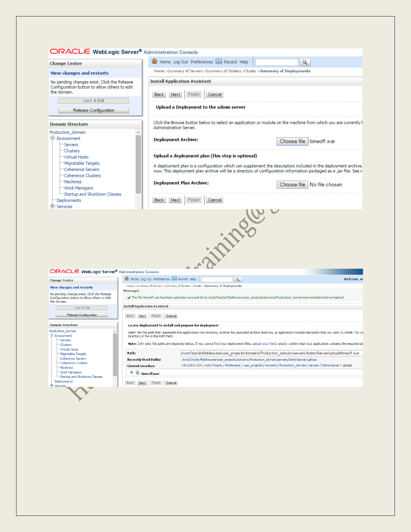This screenshot has width=411, height=532.
Task: Open Virtual Hosts in upper Domain Structure tree
Action: coord(76,157)
